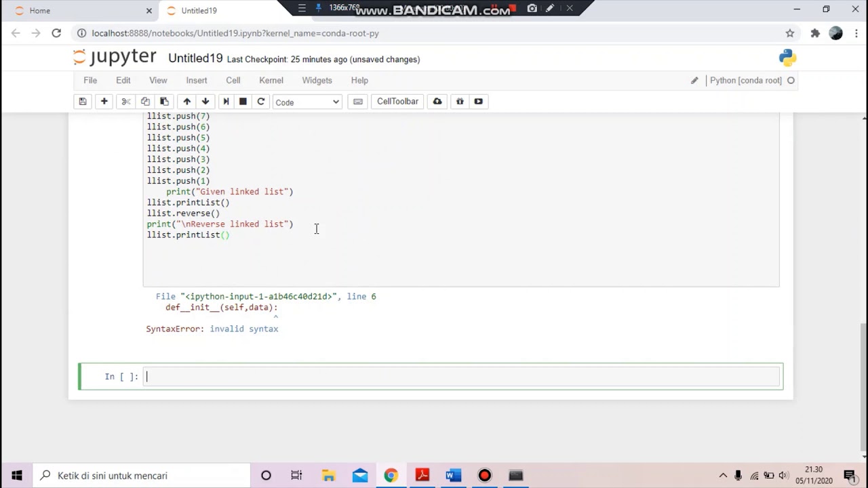Click code line print("Given linked list")
The image size is (868, 488).
click(230, 192)
